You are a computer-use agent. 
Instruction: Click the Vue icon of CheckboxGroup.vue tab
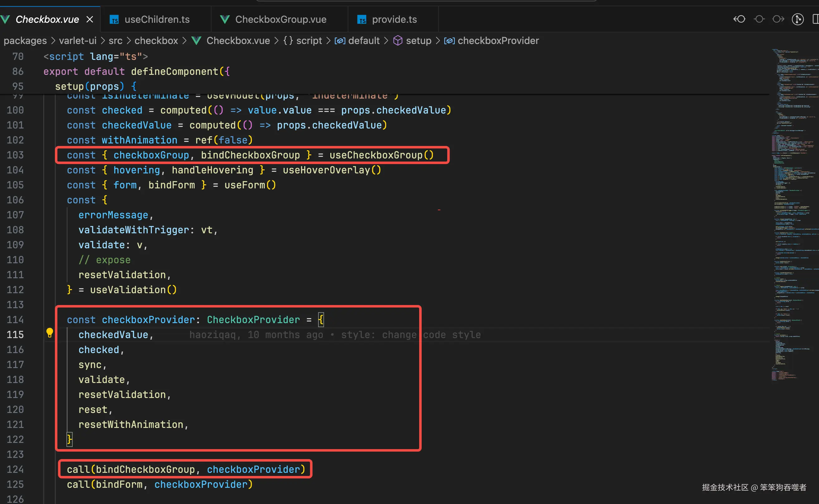pos(225,19)
